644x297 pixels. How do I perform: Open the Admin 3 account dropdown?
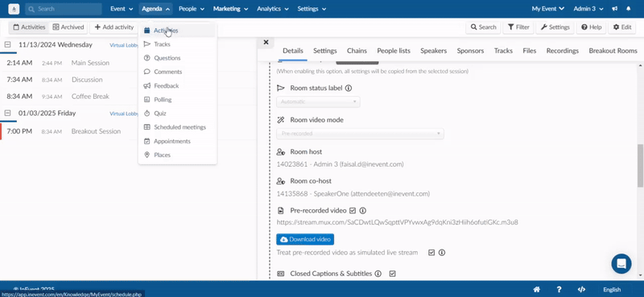click(589, 9)
